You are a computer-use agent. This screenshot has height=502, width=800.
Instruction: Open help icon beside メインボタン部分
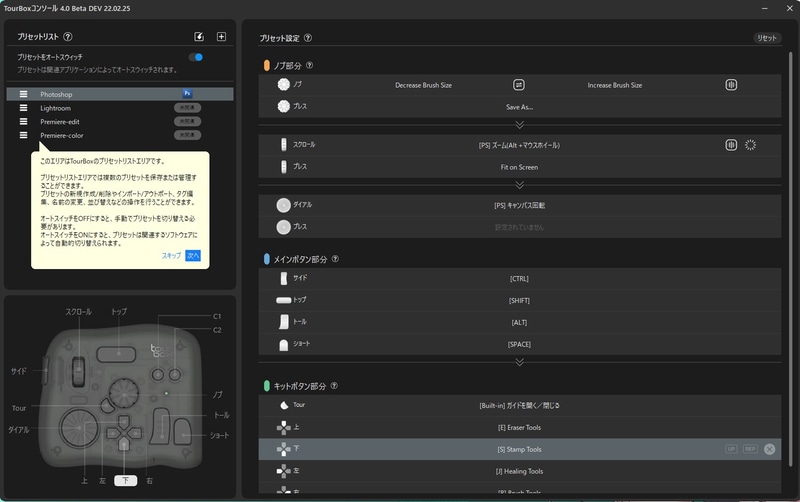335,259
